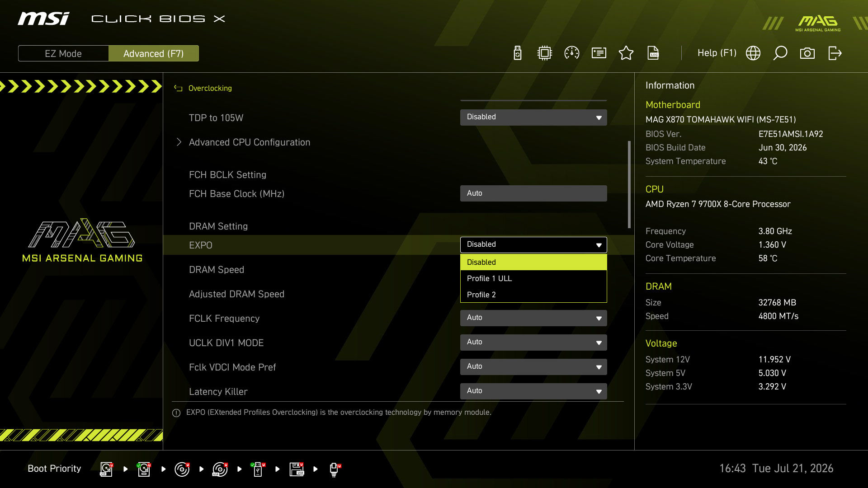The height and width of the screenshot is (488, 868).
Task: Select the USB hard disk boot device
Action: coord(106,469)
